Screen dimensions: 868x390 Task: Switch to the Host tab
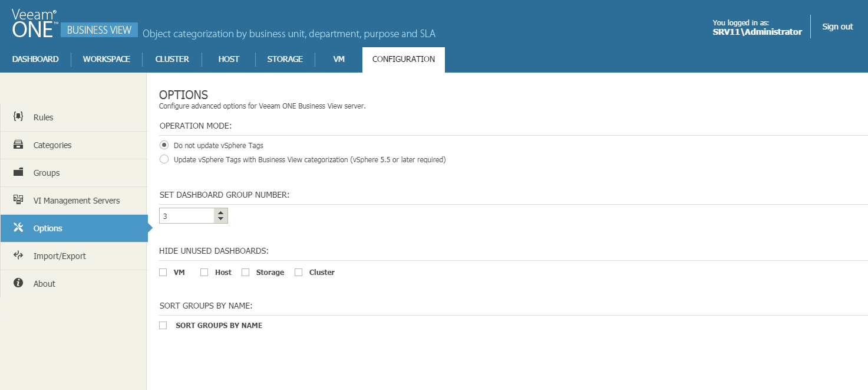click(229, 59)
